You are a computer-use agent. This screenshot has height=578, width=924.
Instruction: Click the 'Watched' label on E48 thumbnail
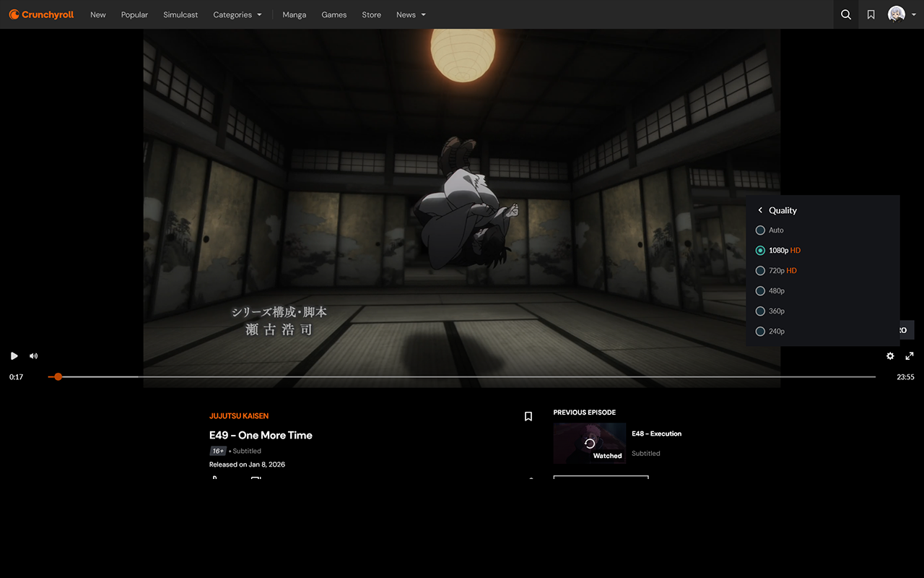pos(608,456)
